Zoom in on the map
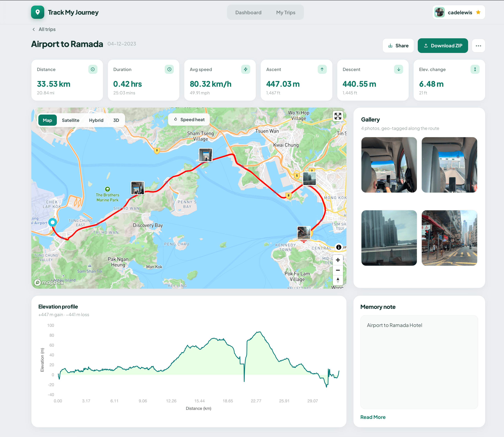The width and height of the screenshot is (504, 437). (338, 260)
